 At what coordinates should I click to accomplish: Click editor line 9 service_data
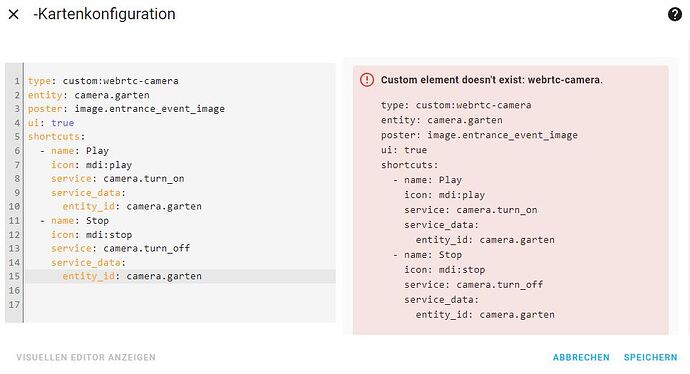88,193
